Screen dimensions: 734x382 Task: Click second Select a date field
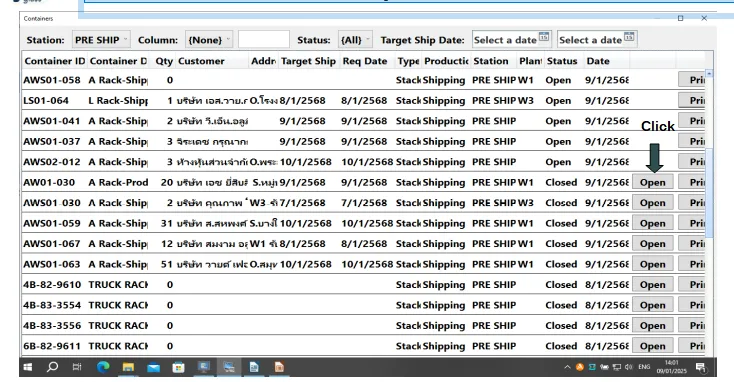tap(597, 40)
